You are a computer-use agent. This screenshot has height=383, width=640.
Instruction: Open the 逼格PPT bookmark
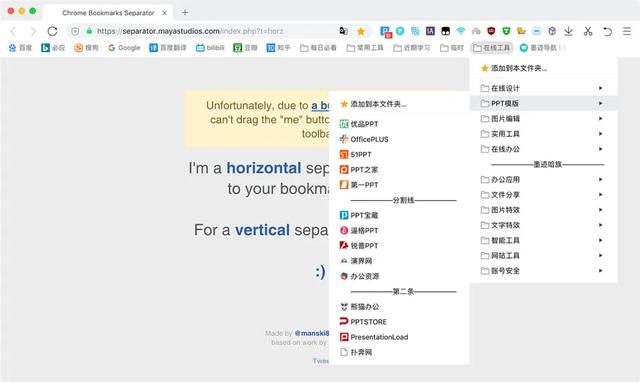tap(399, 231)
